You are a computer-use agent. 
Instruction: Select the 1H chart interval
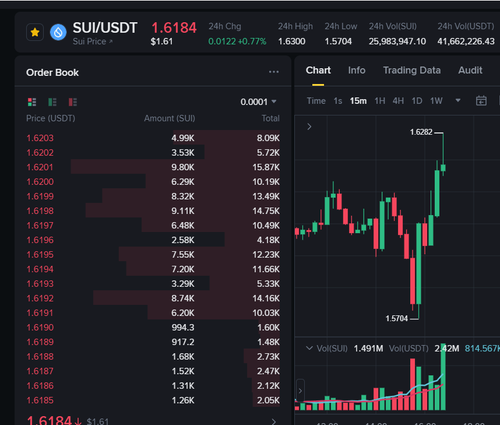(380, 101)
